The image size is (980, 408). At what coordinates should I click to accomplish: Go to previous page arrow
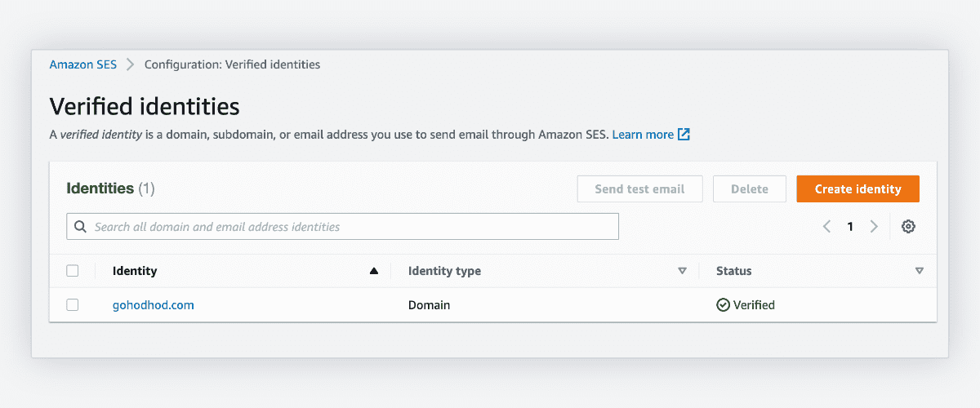coord(826,227)
